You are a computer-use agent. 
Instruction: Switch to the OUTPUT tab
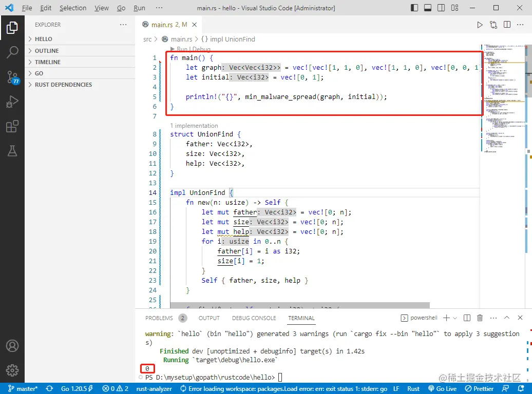[x=209, y=318]
